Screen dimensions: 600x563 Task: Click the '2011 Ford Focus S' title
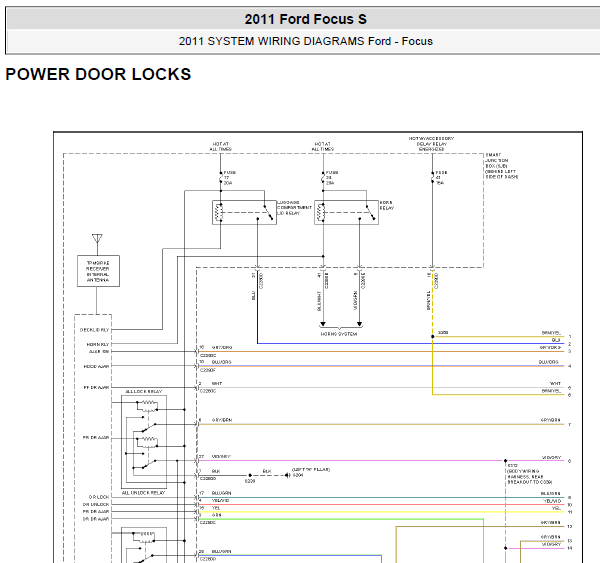(x=305, y=19)
